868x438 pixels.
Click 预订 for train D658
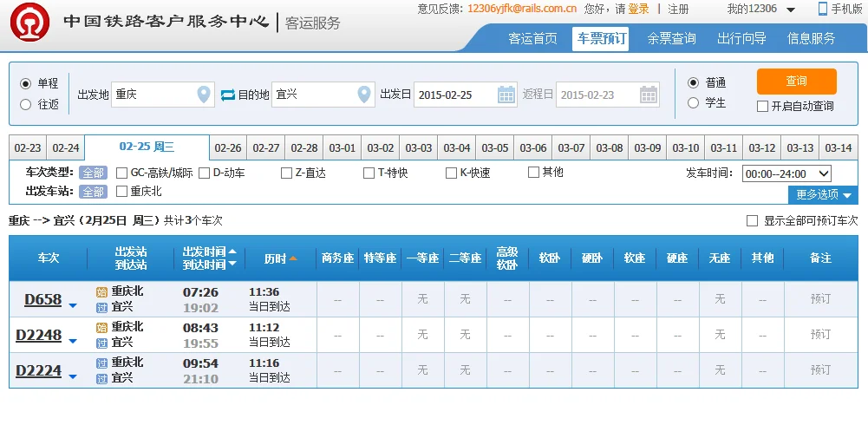tap(820, 299)
